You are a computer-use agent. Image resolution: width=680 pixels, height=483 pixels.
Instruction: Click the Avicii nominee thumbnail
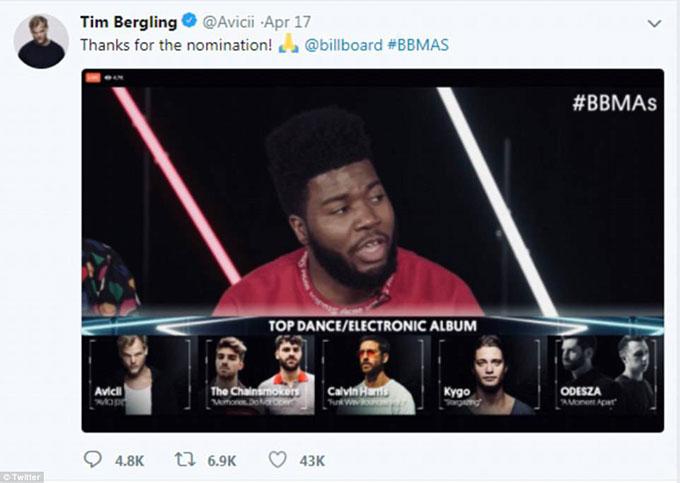[x=129, y=374]
